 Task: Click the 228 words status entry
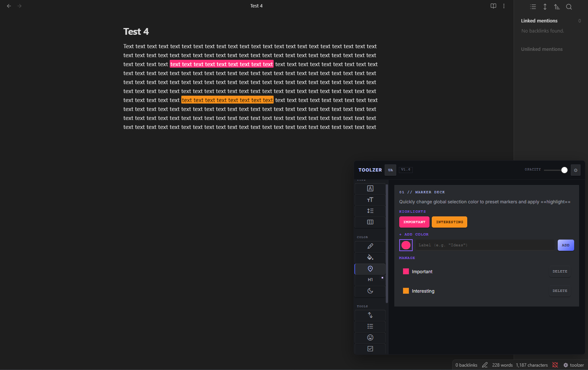(x=502, y=365)
